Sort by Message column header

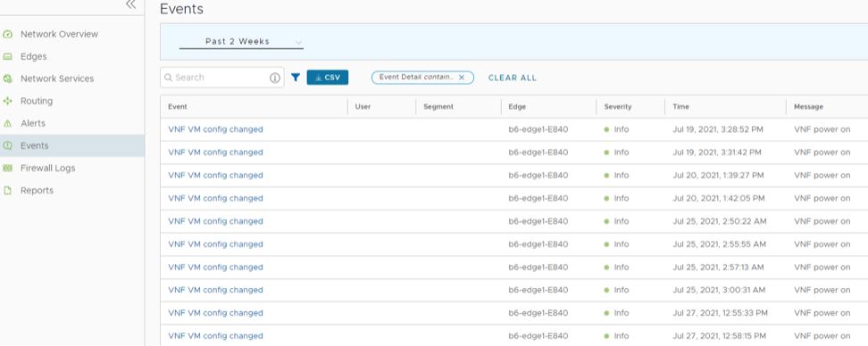pyautogui.click(x=808, y=107)
